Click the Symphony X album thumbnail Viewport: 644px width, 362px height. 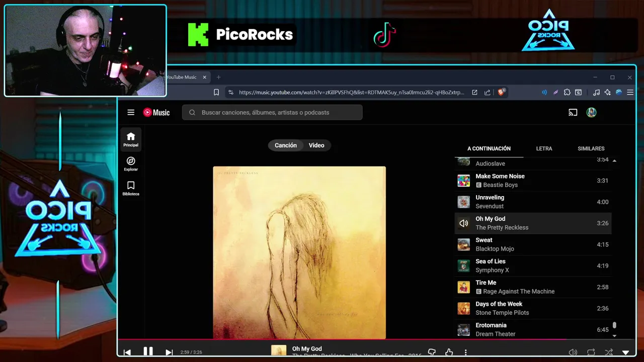pos(463,265)
